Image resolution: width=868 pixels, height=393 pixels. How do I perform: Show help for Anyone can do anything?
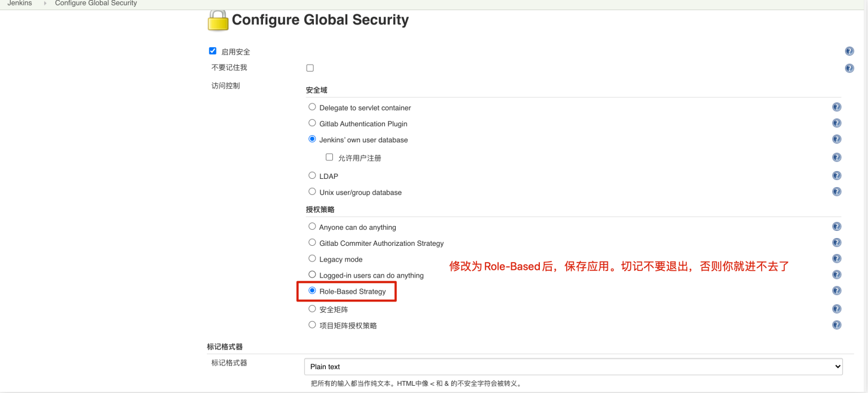tap(837, 227)
